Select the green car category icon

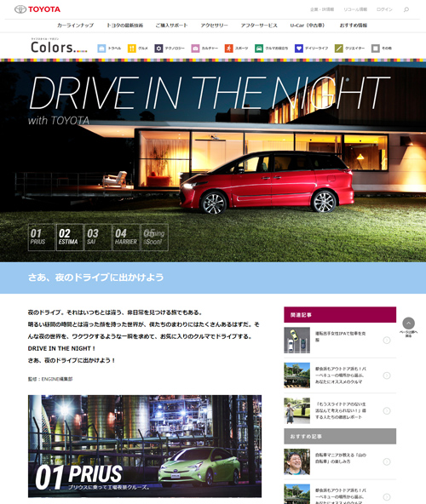click(x=259, y=49)
